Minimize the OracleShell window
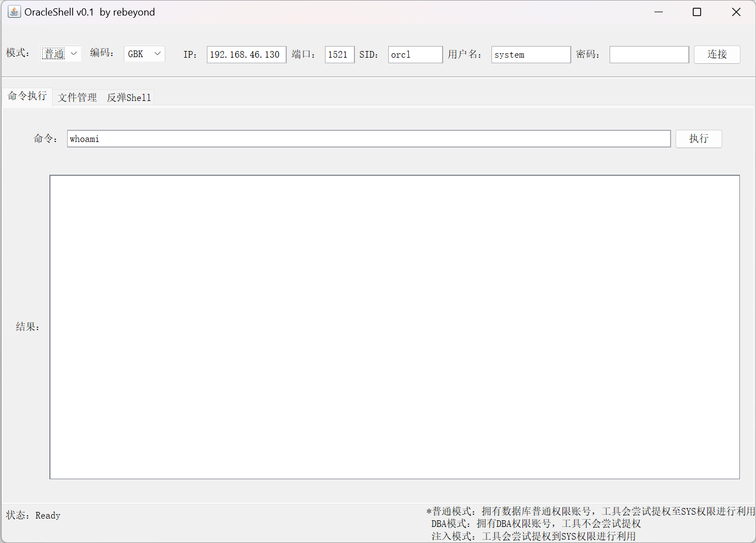The image size is (756, 543). click(x=659, y=12)
